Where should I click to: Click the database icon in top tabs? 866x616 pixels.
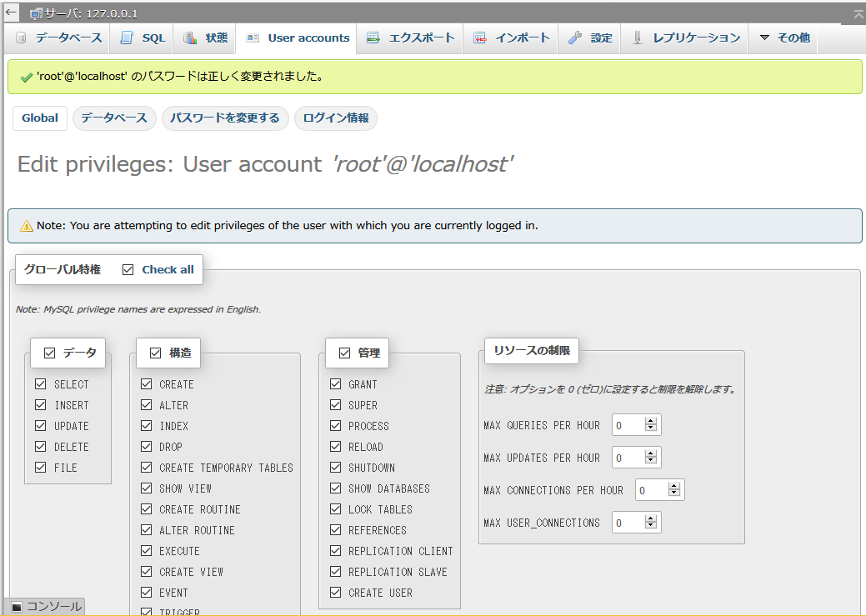pyautogui.click(x=21, y=38)
